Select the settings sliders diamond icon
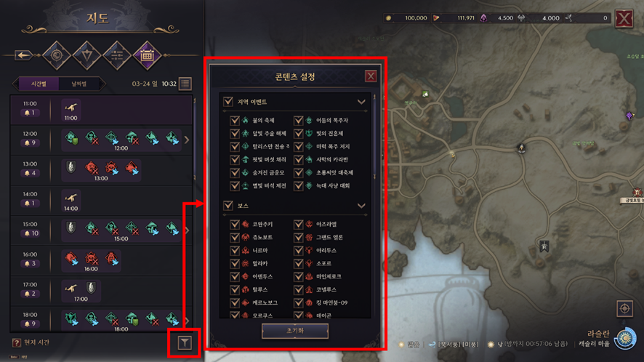Image resolution: width=644 pixels, height=362 pixels. point(117,55)
